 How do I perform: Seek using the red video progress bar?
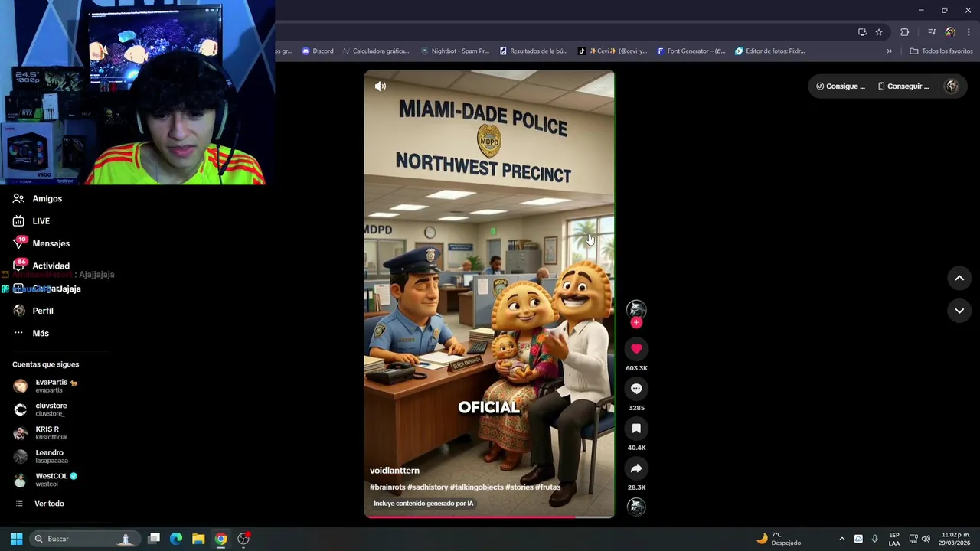[489, 517]
